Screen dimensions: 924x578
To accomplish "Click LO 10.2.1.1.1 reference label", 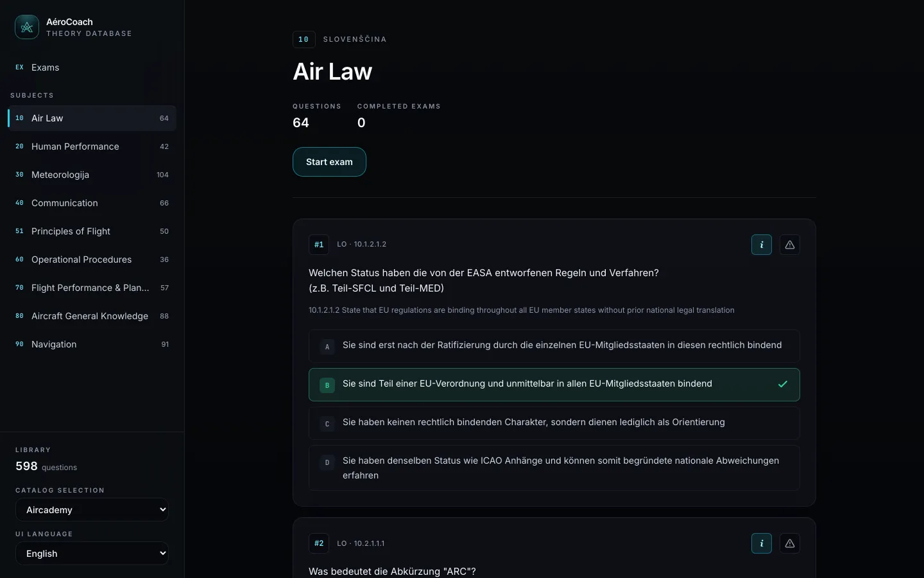I will click(361, 543).
